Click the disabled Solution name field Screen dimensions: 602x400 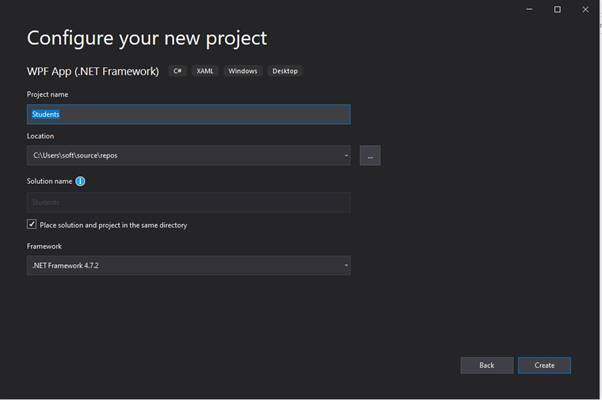click(188, 202)
